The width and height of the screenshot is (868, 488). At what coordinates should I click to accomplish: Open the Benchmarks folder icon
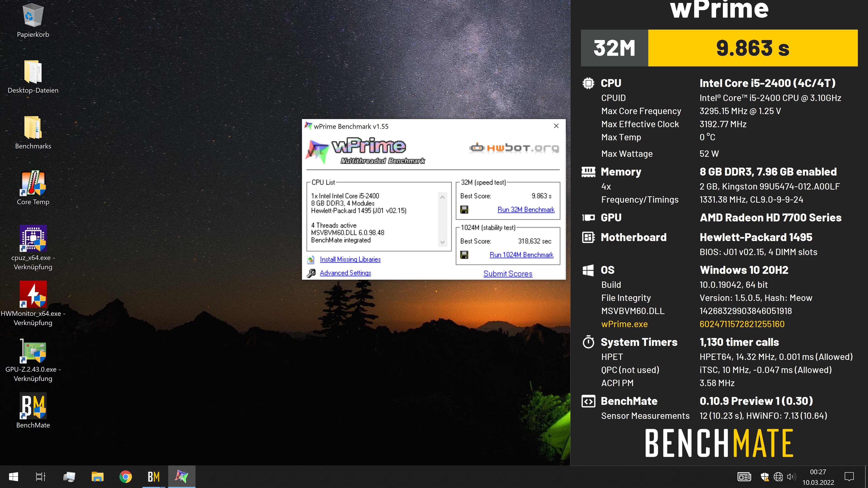[x=33, y=127]
